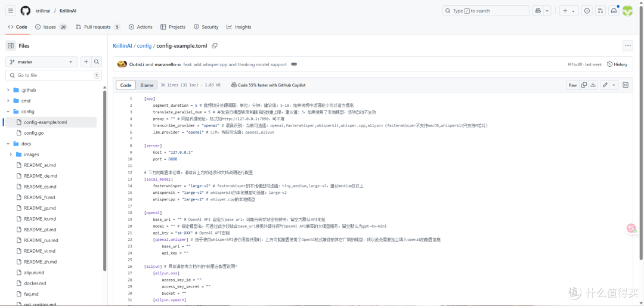Open the dropdown beside the Copilot icon
The height and width of the screenshot is (306, 644).
pyautogui.click(x=547, y=11)
